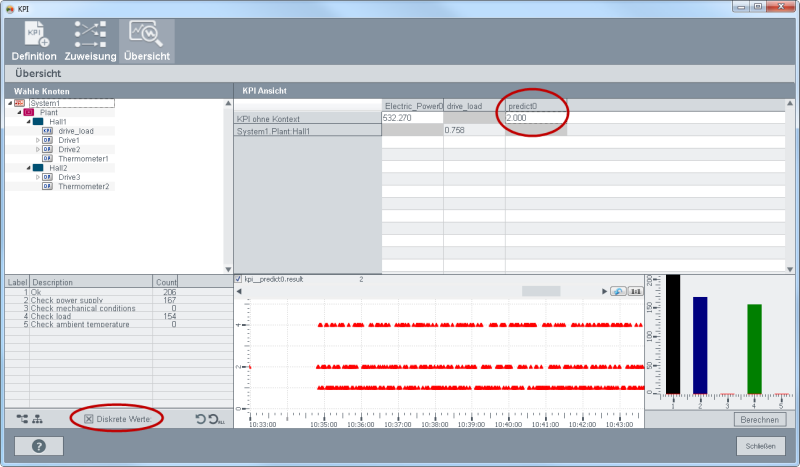Viewport: 800px width, 467px height.
Task: Open help with the question mark button
Action: tap(39, 446)
